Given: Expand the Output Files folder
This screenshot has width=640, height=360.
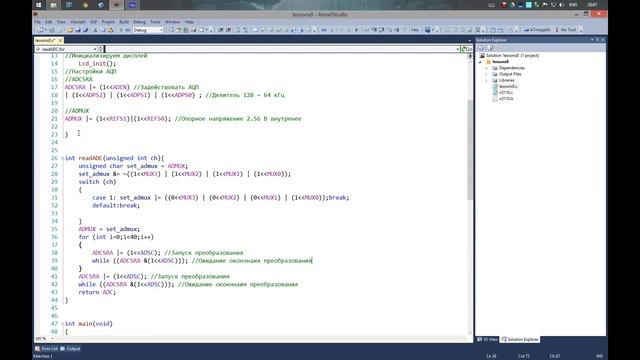Looking at the screenshot, I should tap(487, 74).
